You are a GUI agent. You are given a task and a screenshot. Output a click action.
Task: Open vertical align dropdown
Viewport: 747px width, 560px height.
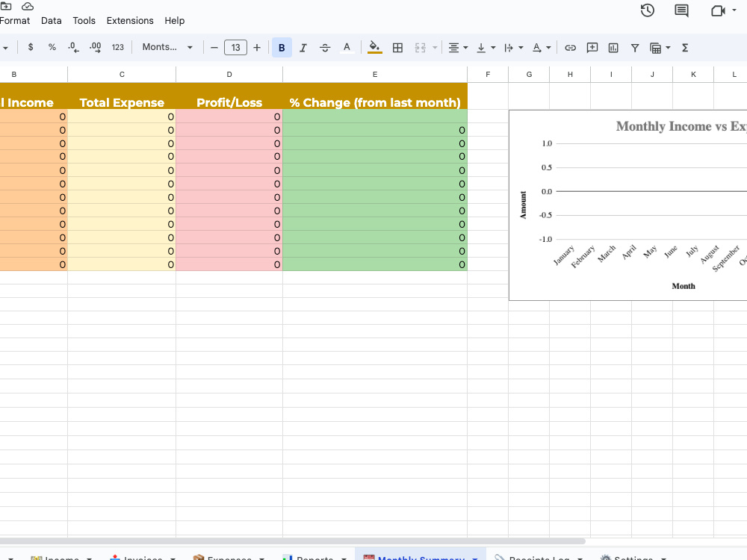coord(486,48)
